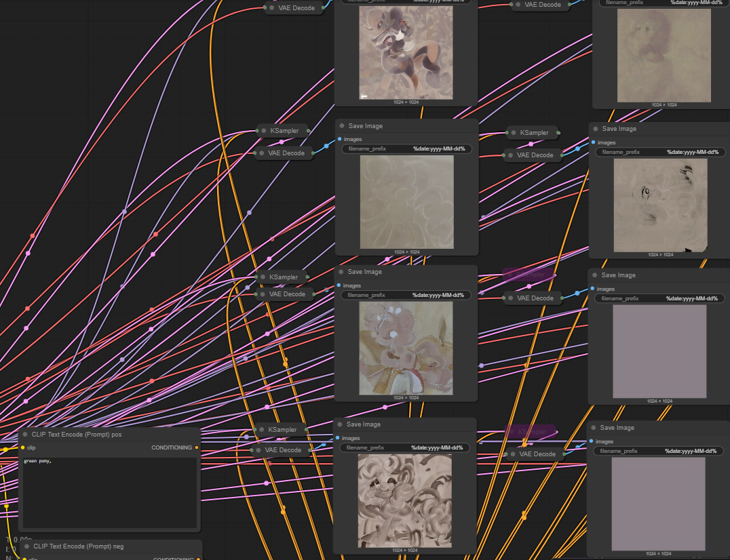Focus the 'green pony,' prompt text box
Image resolution: width=730 pixels, height=560 pixels.
pyautogui.click(x=110, y=493)
